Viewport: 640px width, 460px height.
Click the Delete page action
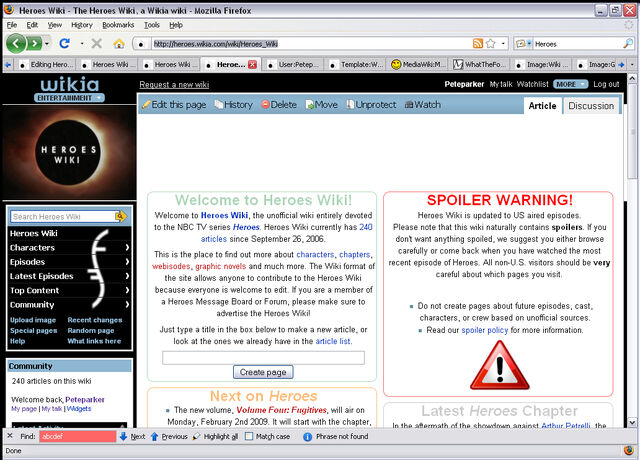click(x=279, y=104)
